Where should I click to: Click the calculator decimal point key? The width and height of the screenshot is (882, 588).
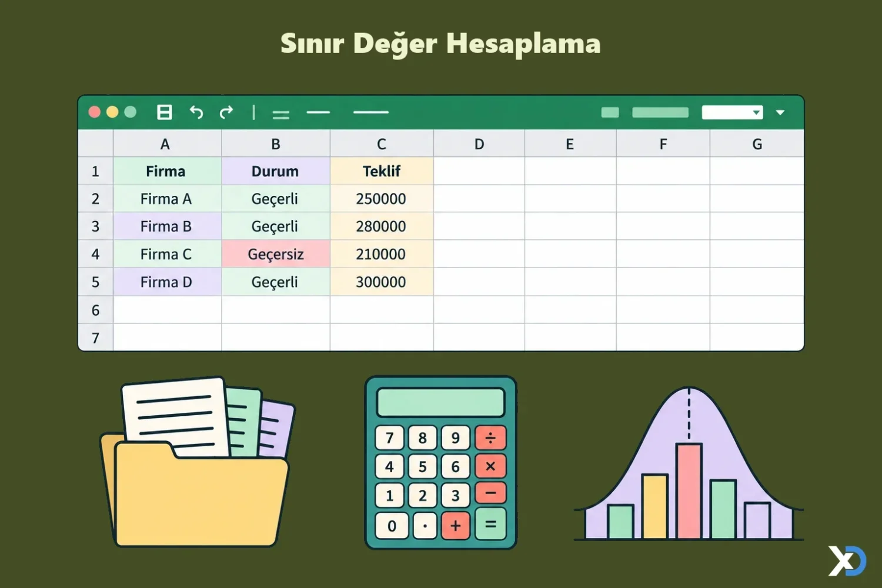(x=425, y=526)
